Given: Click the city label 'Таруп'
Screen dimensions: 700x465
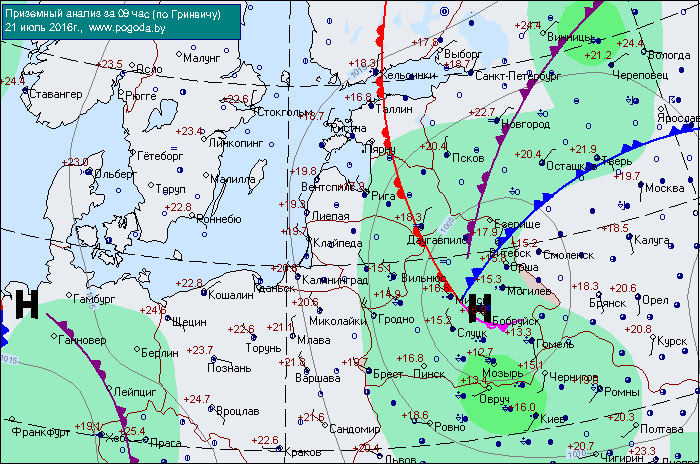Looking at the screenshot, I should point(170,189).
